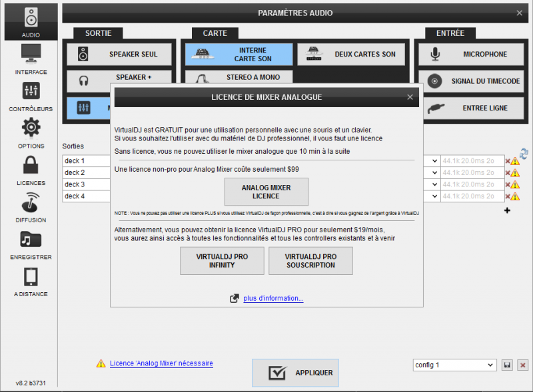Click the deck 4 output field
This screenshot has width=533, height=392.
point(87,196)
